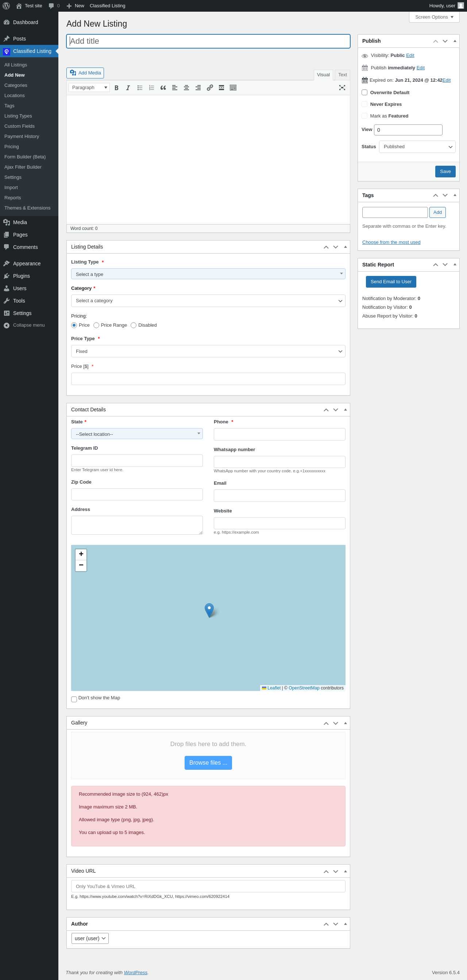Viewport: 467px width, 980px height.
Task: Zoom out on the map
Action: [81, 565]
